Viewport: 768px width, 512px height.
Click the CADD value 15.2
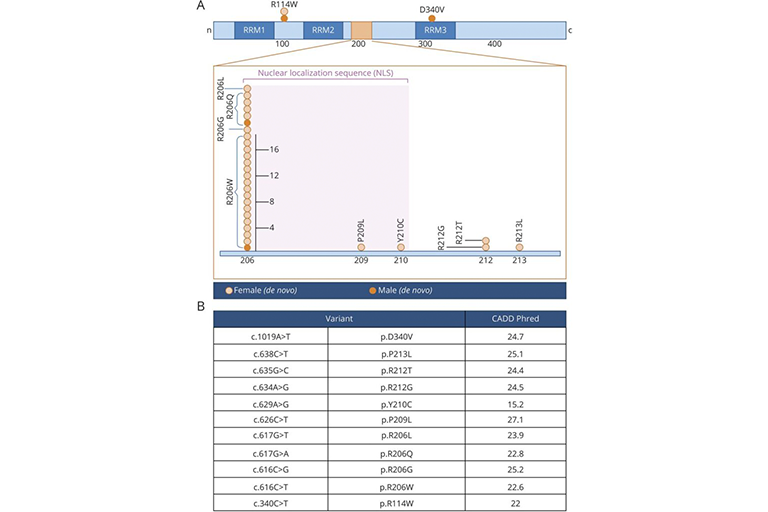(516, 404)
